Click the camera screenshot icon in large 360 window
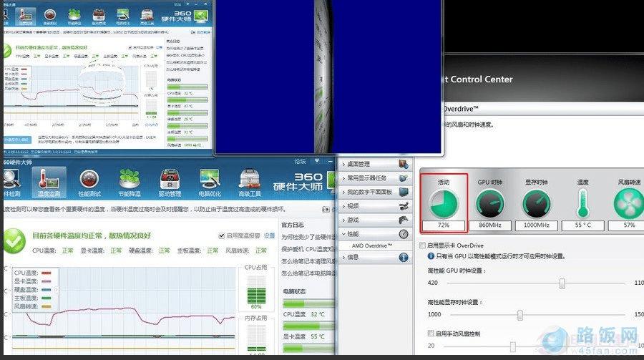Image resolution: width=644 pixels, height=360 pixels. tap(326, 209)
